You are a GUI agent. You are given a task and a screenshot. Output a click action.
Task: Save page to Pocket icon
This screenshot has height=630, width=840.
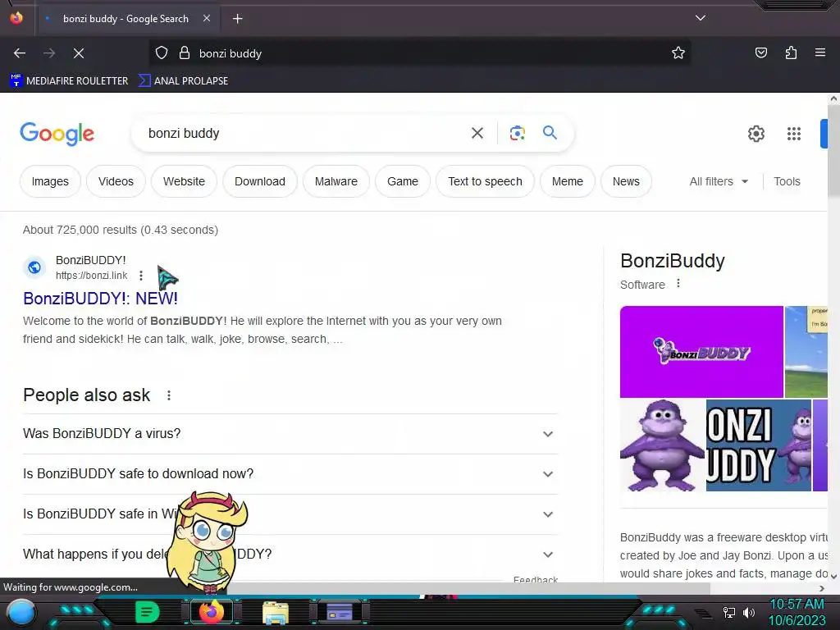(760, 52)
